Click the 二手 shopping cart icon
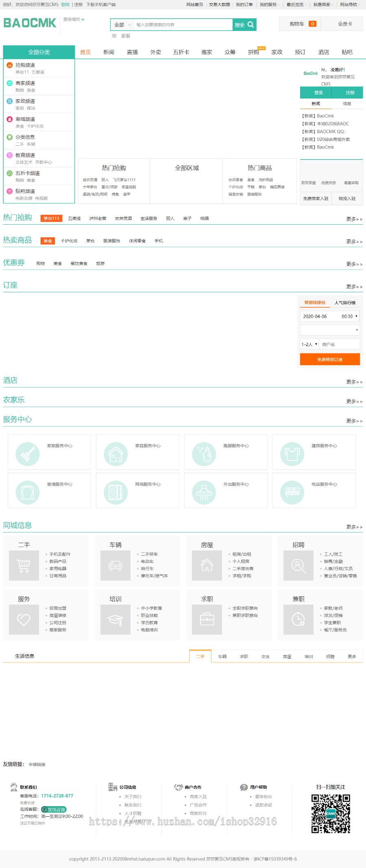 pos(24,566)
